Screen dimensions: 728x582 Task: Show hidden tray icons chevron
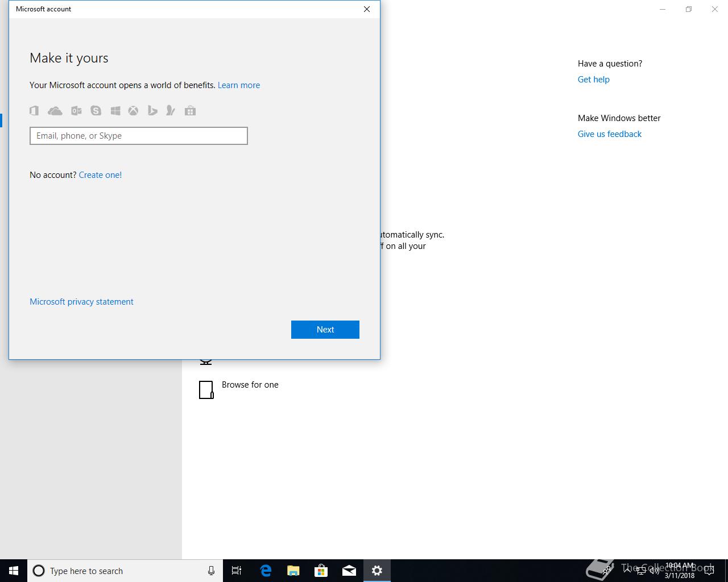tap(627, 570)
